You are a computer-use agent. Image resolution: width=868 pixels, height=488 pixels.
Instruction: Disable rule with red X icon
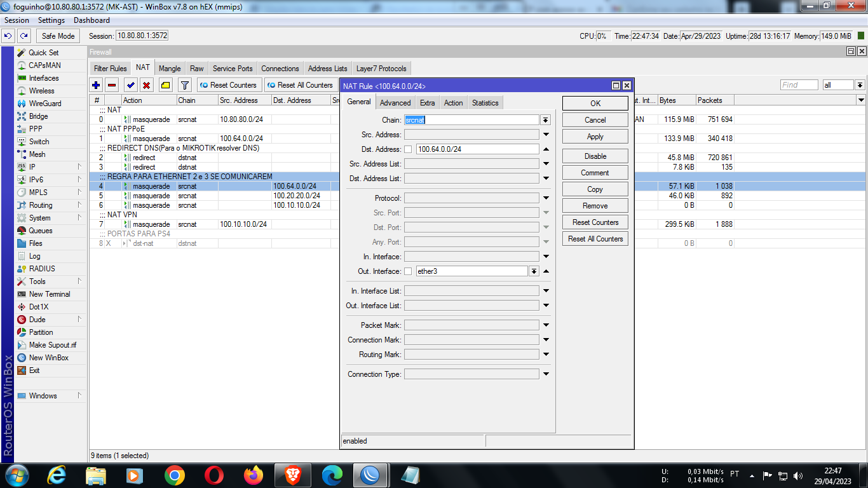coord(146,85)
